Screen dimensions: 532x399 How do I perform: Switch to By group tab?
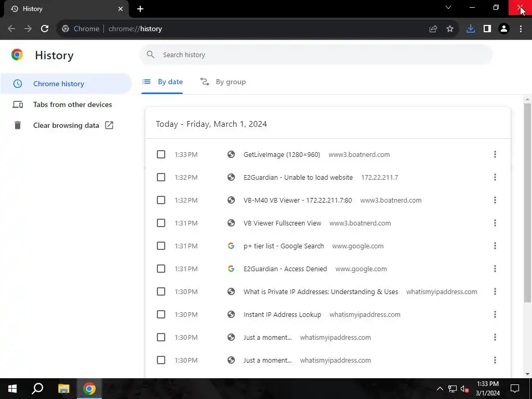[x=223, y=82]
